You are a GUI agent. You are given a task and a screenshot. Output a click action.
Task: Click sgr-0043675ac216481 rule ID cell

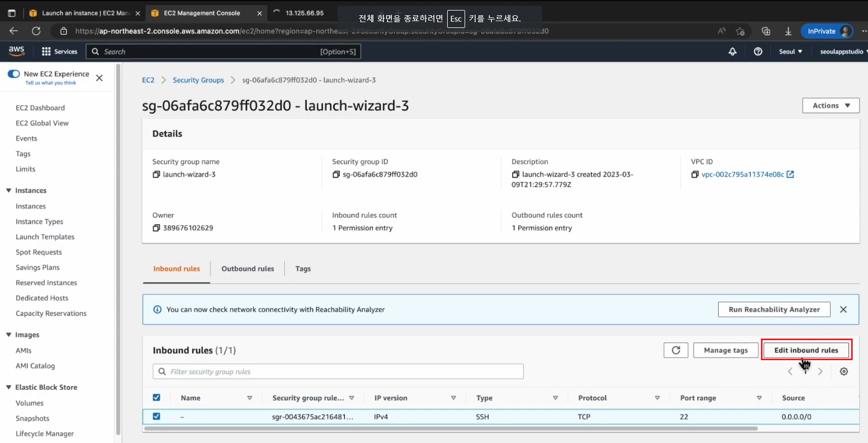pyautogui.click(x=312, y=417)
